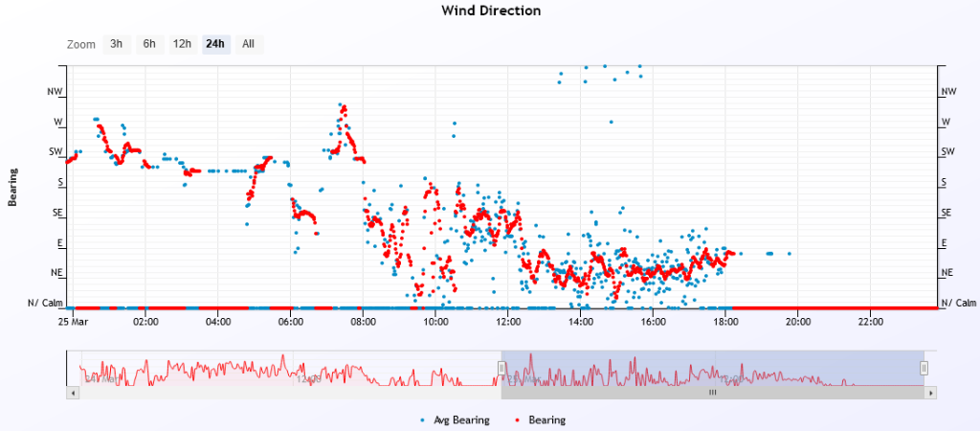Select the 24h zoom button

[215, 44]
